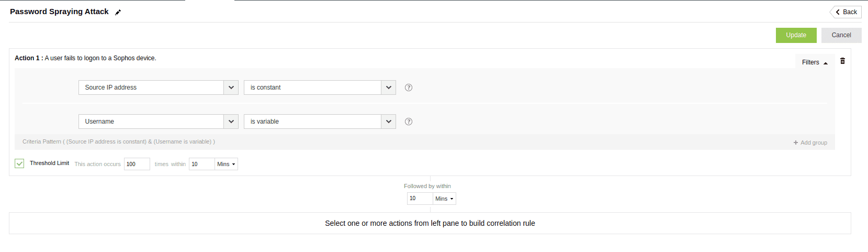Open help icon for the Source IP address filter
Image resolution: width=868 pixels, height=252 pixels.
(409, 87)
